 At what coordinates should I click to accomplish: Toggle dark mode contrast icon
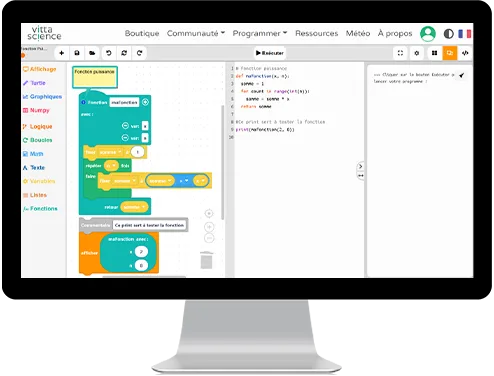[x=449, y=34]
